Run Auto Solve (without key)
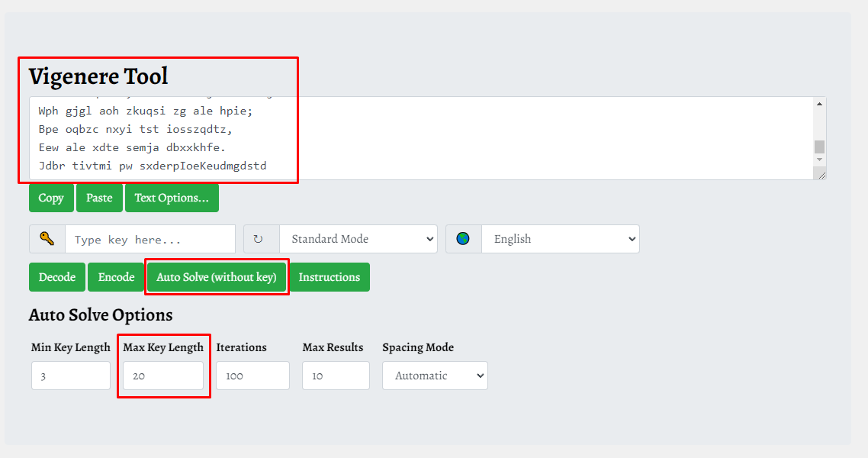This screenshot has width=868, height=458. (x=217, y=277)
